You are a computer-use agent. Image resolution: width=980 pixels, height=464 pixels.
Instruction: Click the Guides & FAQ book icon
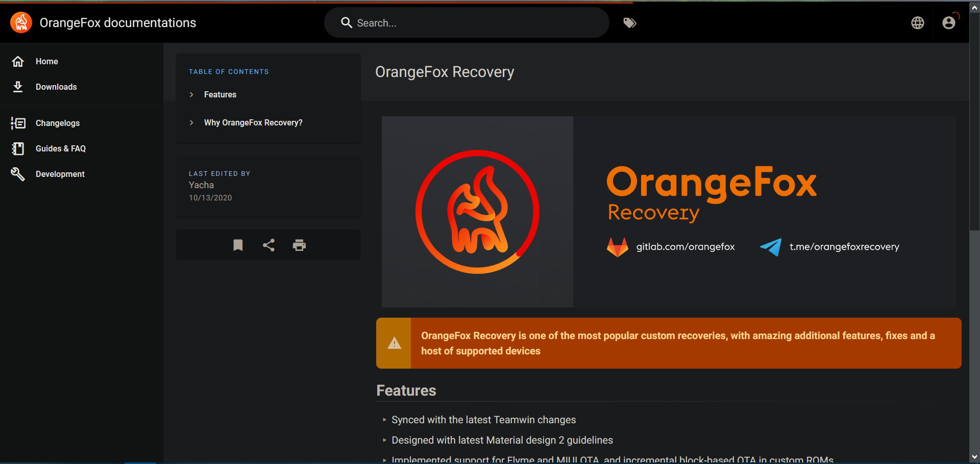point(18,148)
